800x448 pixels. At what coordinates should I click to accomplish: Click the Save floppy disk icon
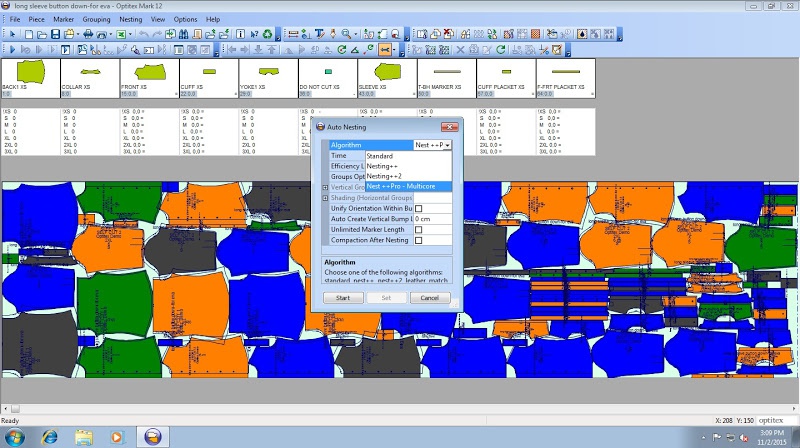pyautogui.click(x=55, y=34)
